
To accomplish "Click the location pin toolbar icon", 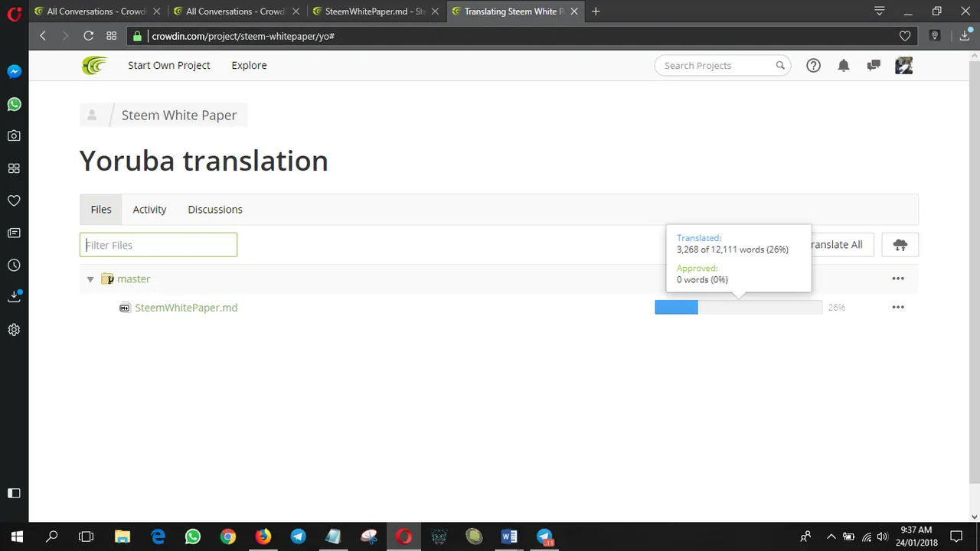I will point(935,36).
